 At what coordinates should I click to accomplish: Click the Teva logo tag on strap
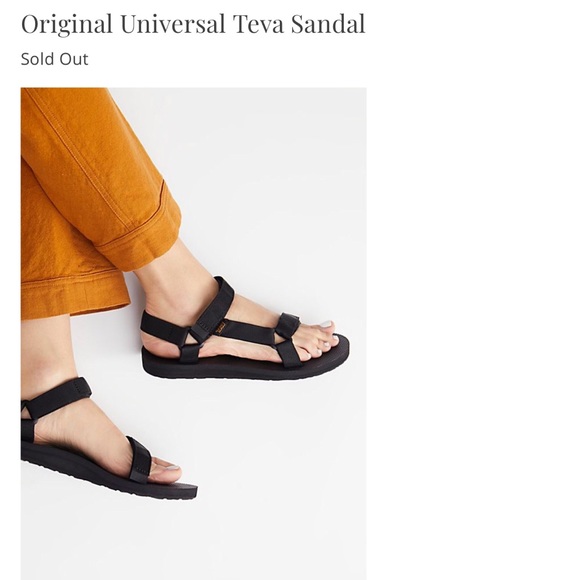221,327
